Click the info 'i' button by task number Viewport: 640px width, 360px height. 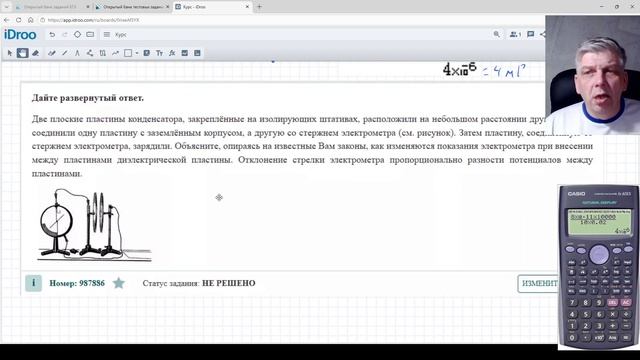(33, 283)
